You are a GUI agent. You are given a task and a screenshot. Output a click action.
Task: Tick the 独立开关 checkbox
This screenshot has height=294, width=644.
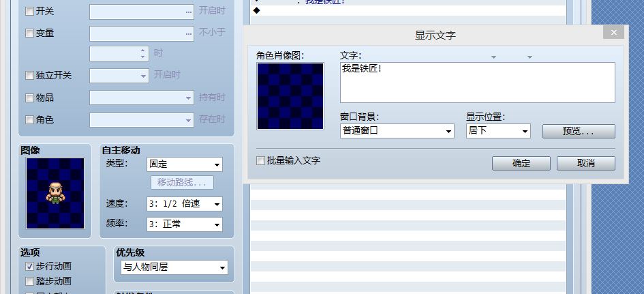[x=29, y=75]
